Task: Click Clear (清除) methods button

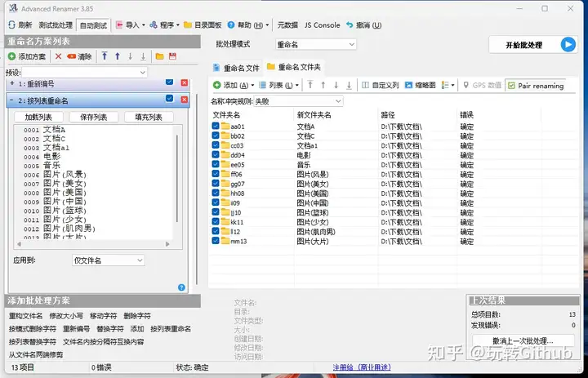Action: coord(79,56)
